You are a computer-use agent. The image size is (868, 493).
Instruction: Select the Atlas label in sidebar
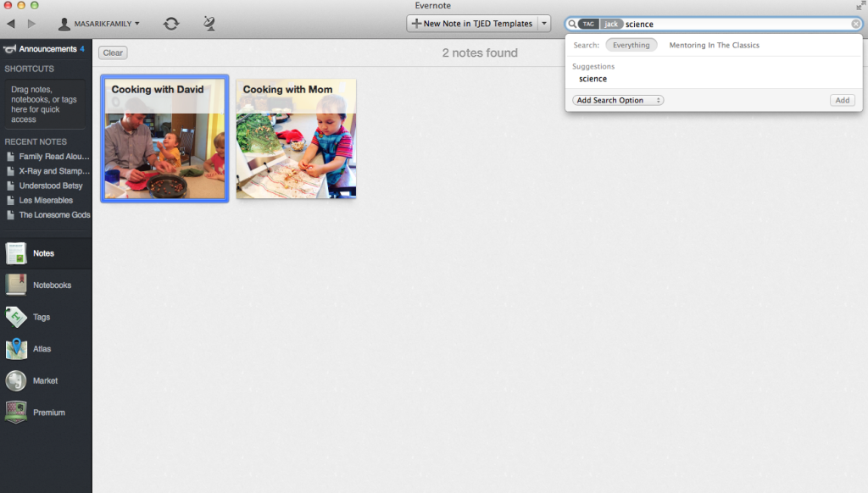(x=42, y=349)
